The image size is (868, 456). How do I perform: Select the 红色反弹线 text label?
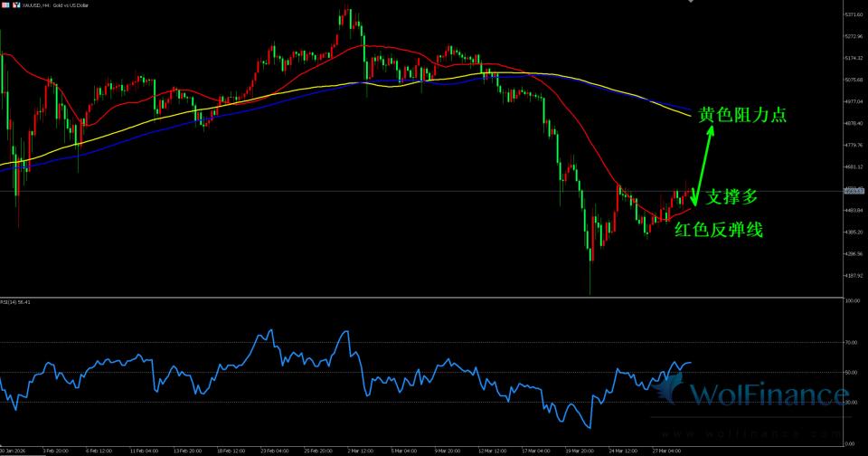point(719,231)
